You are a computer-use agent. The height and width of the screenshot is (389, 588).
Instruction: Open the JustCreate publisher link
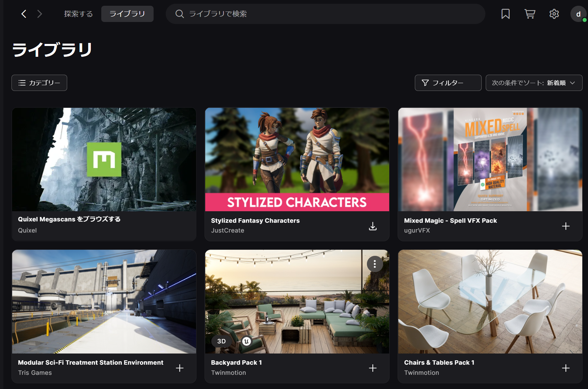tap(228, 230)
